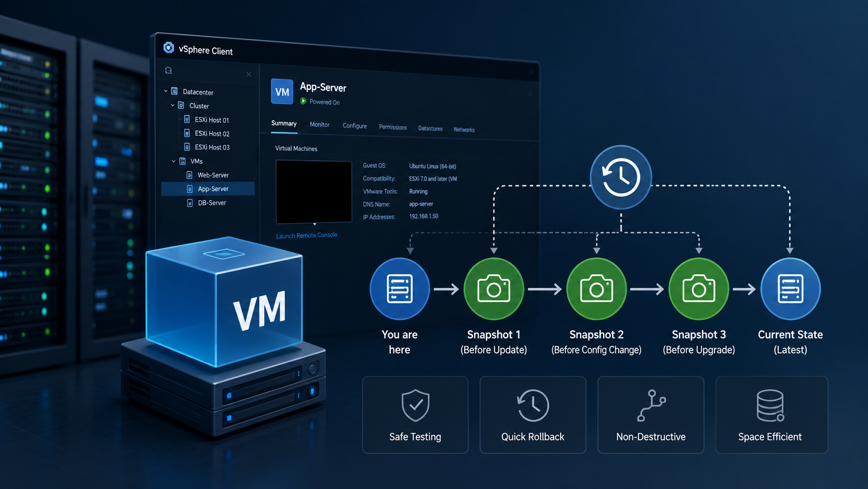Image resolution: width=868 pixels, height=489 pixels.
Task: Open the Summary tab
Action: [x=284, y=124]
